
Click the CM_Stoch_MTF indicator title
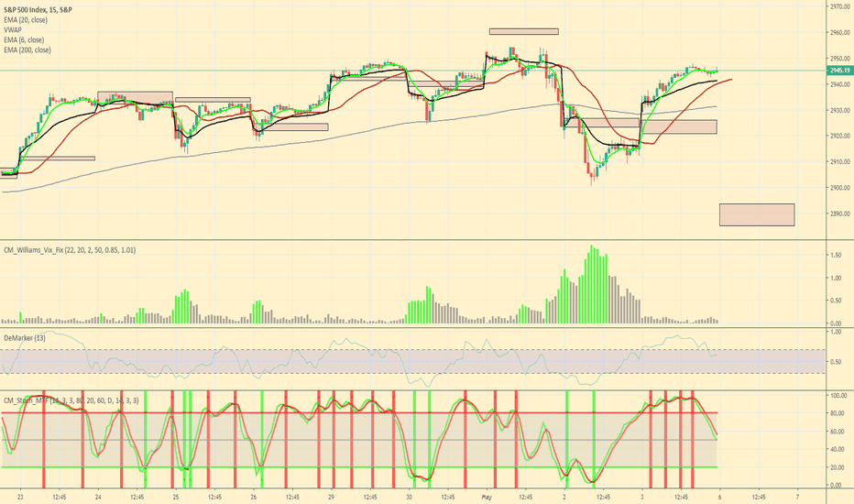71,400
